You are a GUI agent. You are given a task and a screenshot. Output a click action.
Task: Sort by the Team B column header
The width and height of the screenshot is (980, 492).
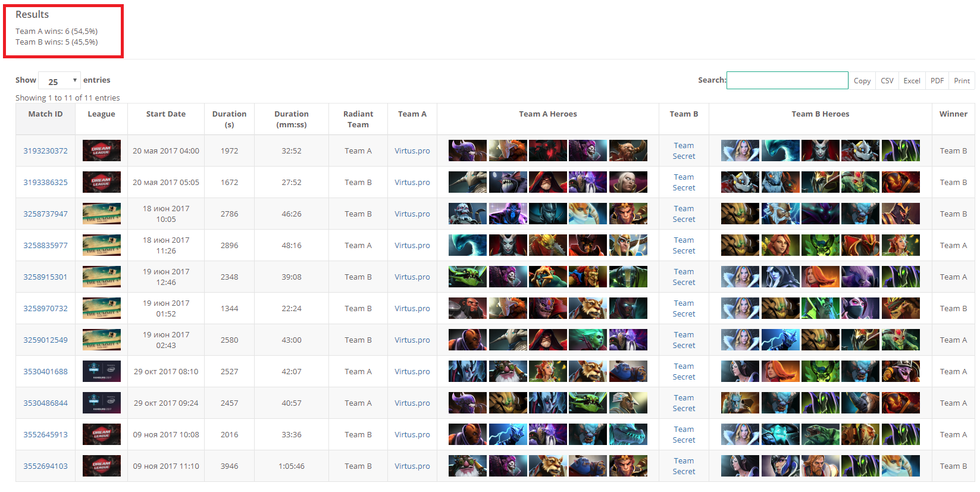pos(684,119)
